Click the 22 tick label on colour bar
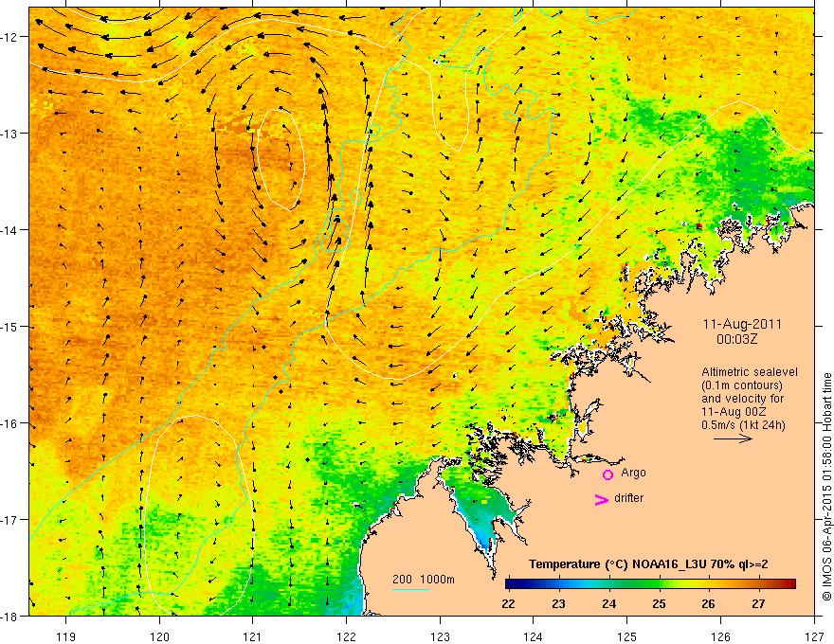 click(508, 603)
